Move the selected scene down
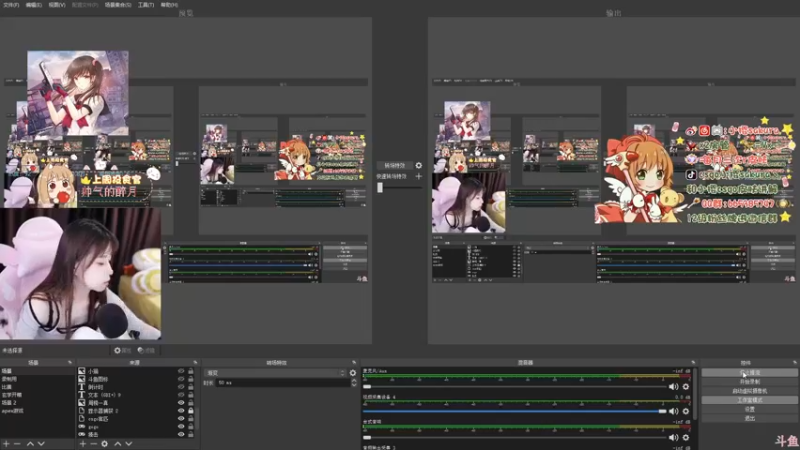Viewport: 800px width, 450px height. [x=41, y=444]
